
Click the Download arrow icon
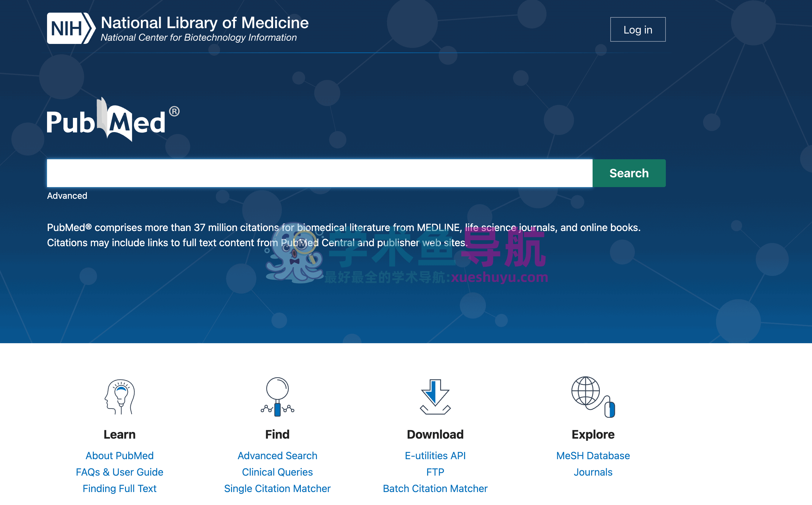point(435,397)
